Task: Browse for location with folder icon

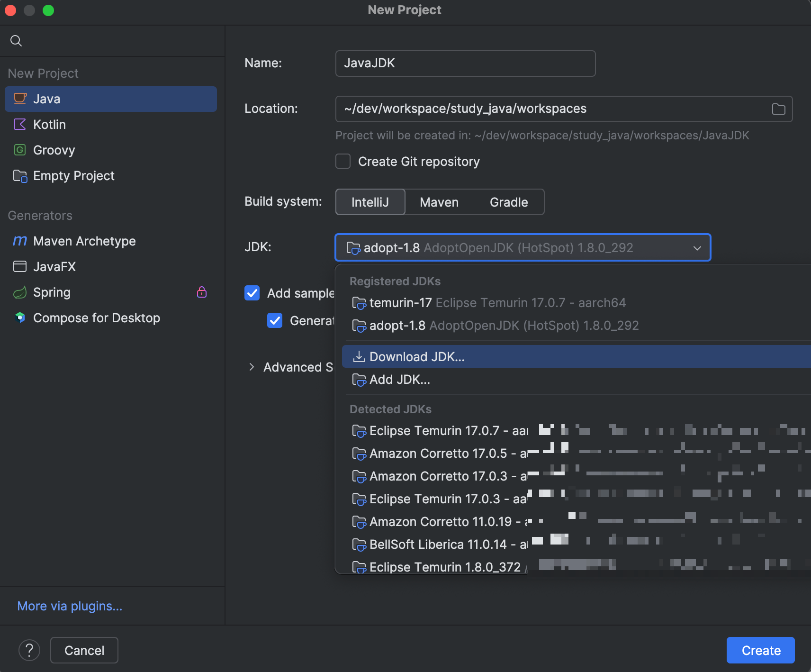Action: point(778,109)
